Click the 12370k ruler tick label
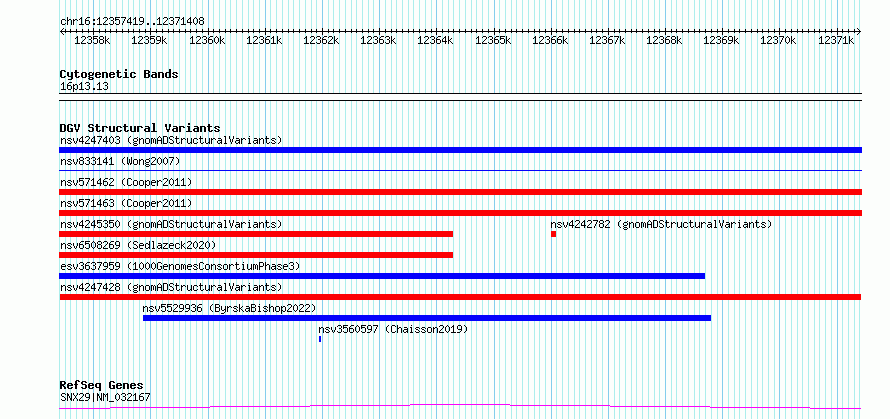The height and width of the screenshot is (419, 890). point(778,41)
